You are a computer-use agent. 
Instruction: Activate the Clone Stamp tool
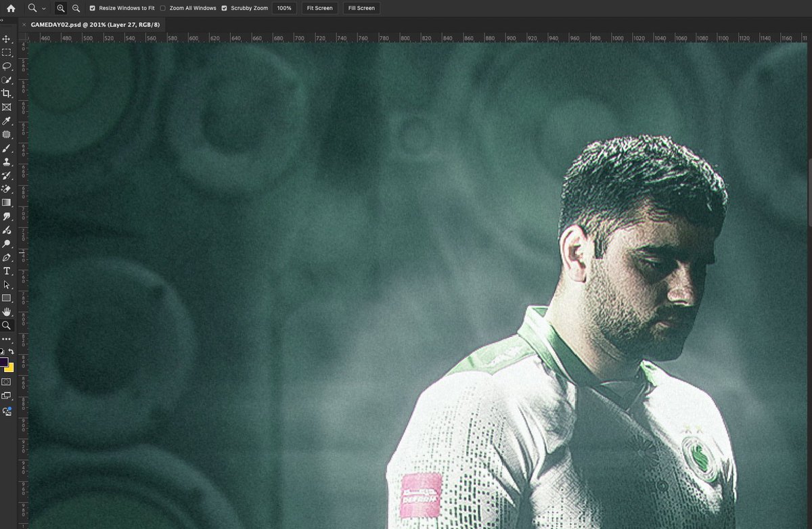point(8,161)
